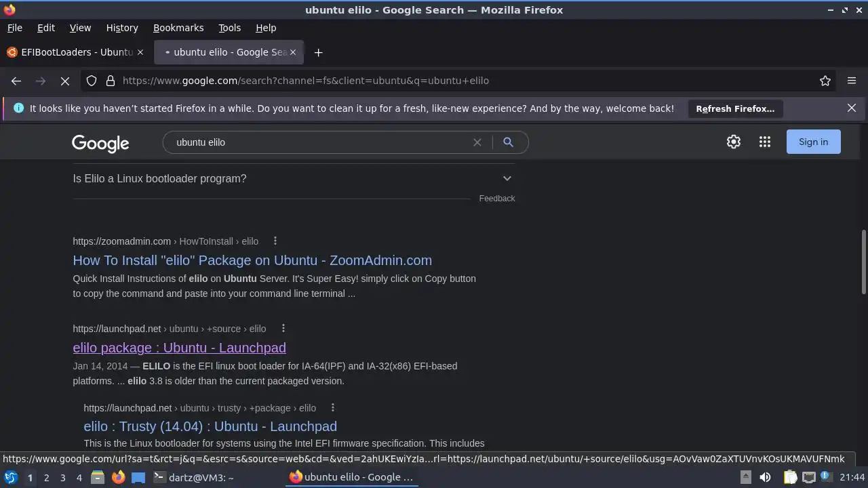Open the Google apps grid
Screen dimensions: 868x488
pyautogui.click(x=765, y=142)
